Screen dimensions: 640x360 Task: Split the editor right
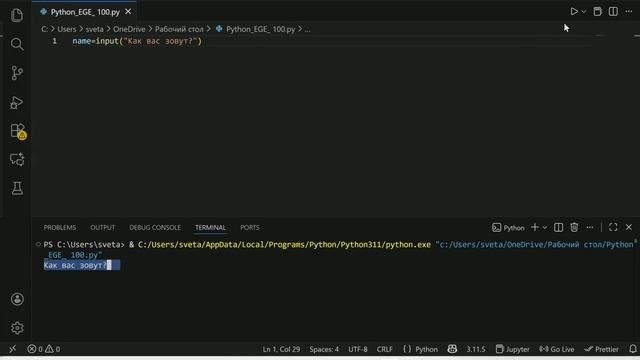(613, 11)
